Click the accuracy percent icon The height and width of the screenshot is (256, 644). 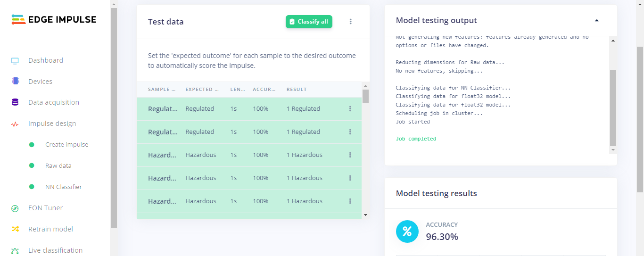point(407,231)
